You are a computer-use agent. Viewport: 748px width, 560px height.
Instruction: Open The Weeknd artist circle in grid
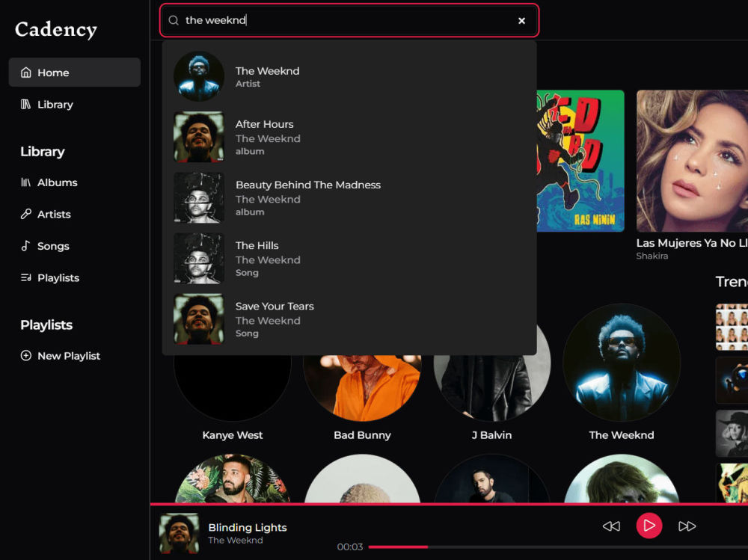622,363
